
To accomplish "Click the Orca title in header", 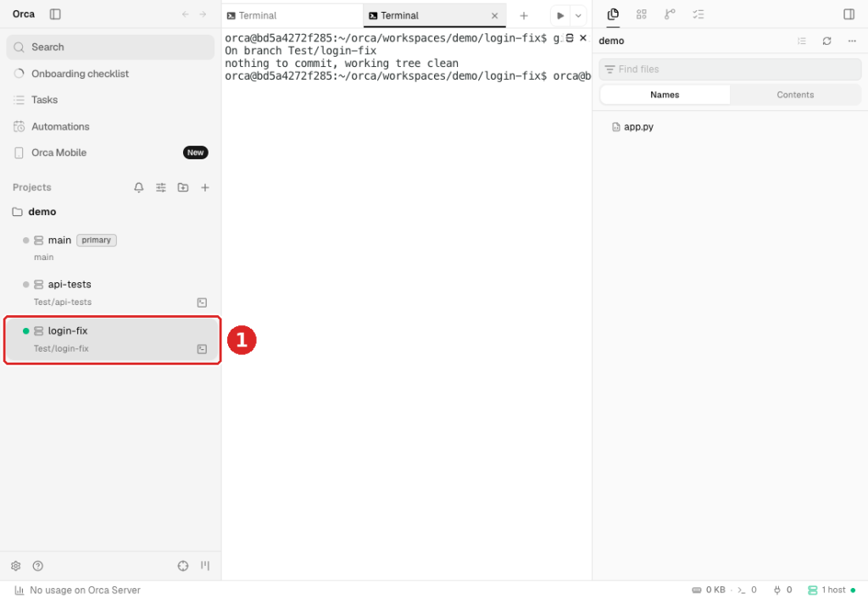I will (x=24, y=14).
